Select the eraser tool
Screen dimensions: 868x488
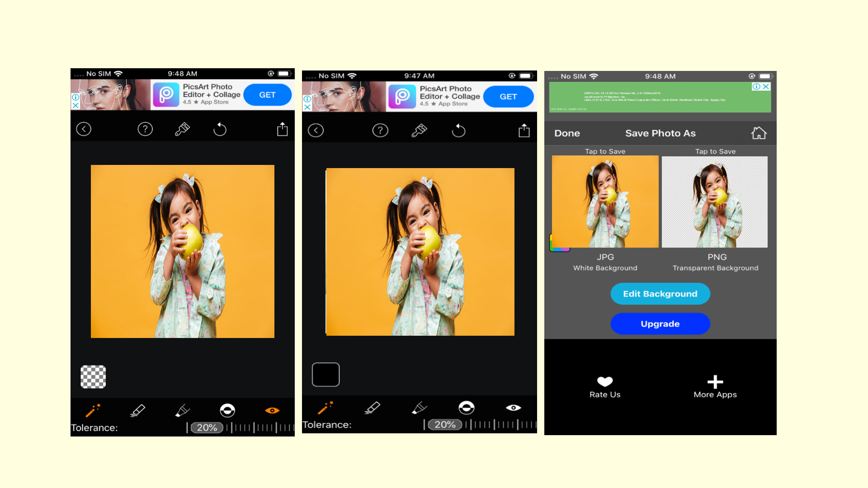(138, 410)
